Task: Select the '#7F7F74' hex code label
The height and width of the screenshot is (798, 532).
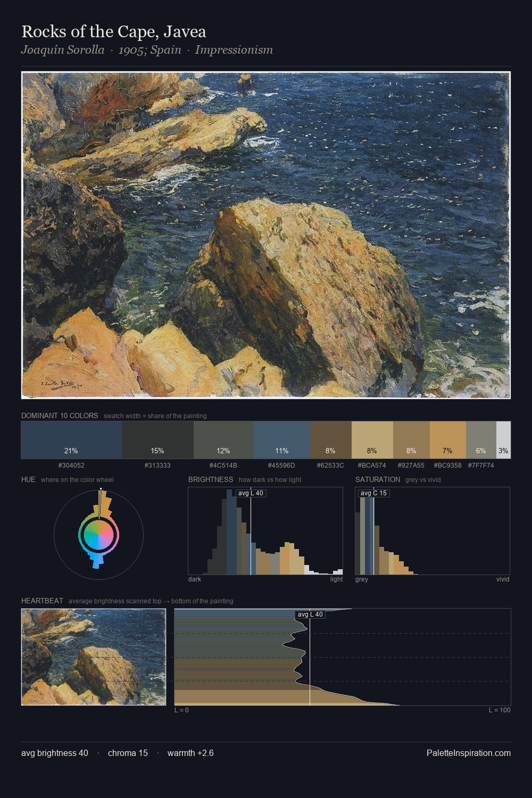Action: [x=481, y=465]
